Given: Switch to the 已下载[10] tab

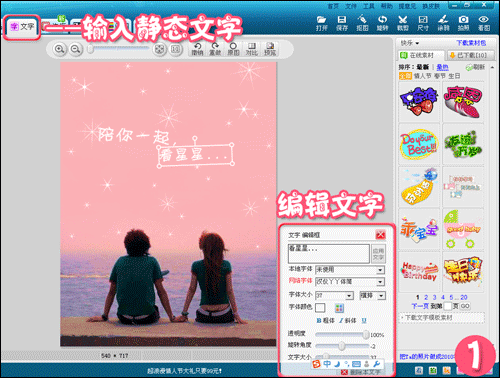Looking at the screenshot, I should 471,55.
